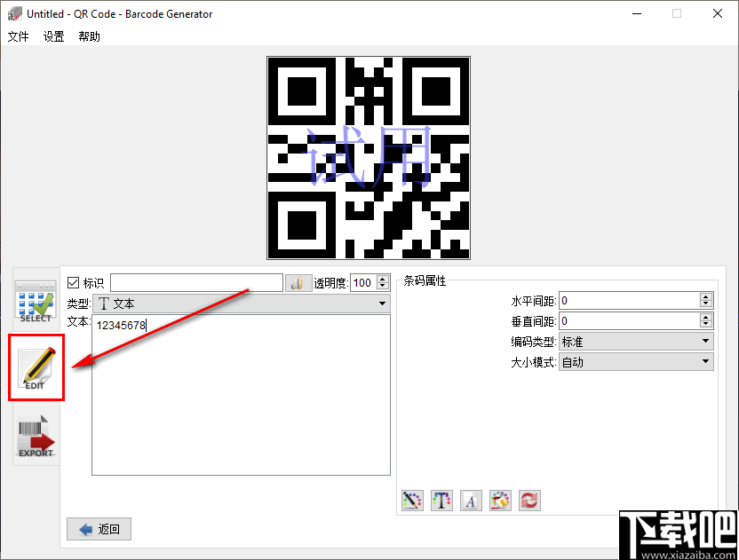Viewport: 739px width, 560px height.
Task: Select the fill color bucket icon
Action: click(500, 500)
